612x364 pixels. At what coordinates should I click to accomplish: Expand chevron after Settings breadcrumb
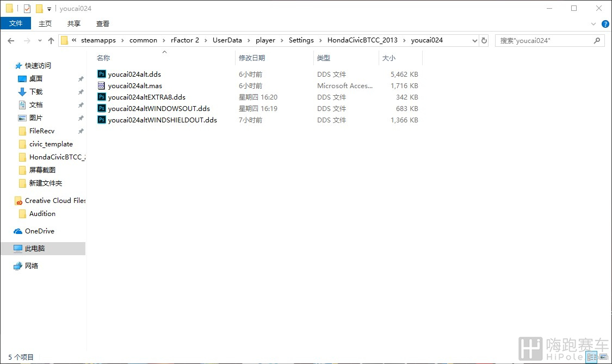coord(320,41)
